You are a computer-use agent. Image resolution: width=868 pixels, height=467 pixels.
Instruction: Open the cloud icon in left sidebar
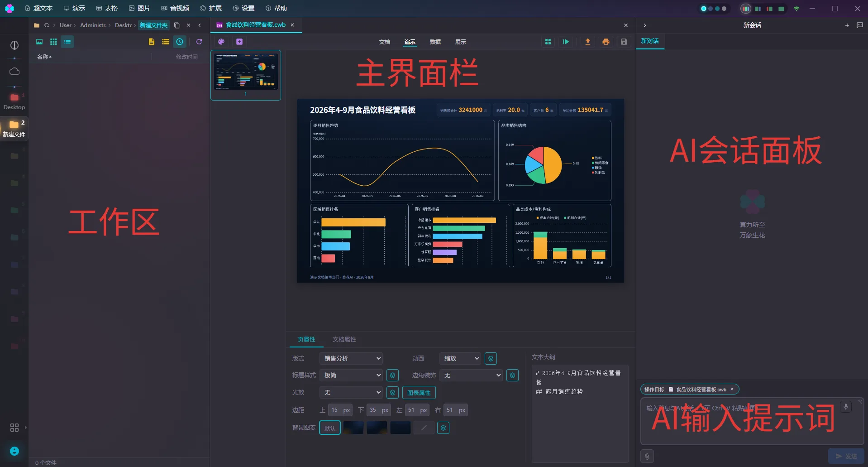click(14, 71)
